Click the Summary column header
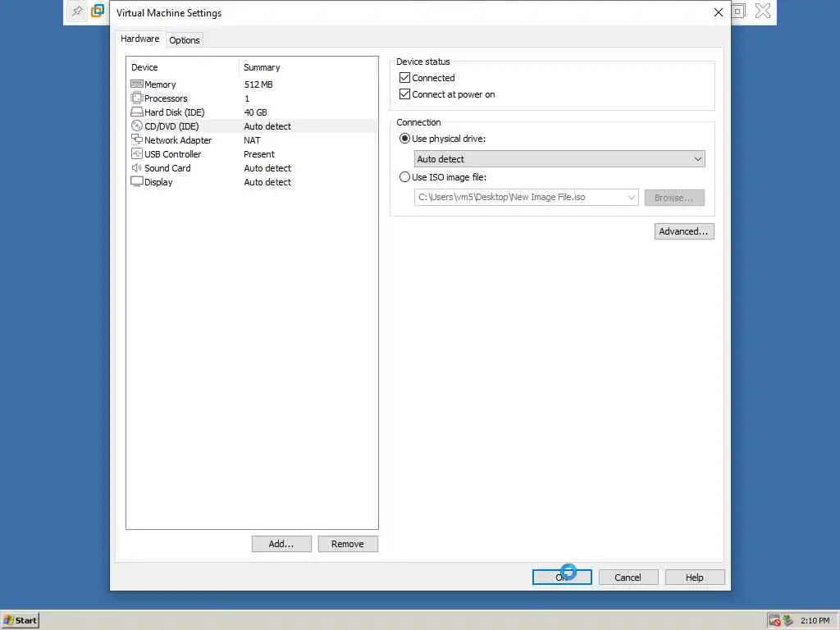Screen dimensions: 840x630 click(x=262, y=67)
